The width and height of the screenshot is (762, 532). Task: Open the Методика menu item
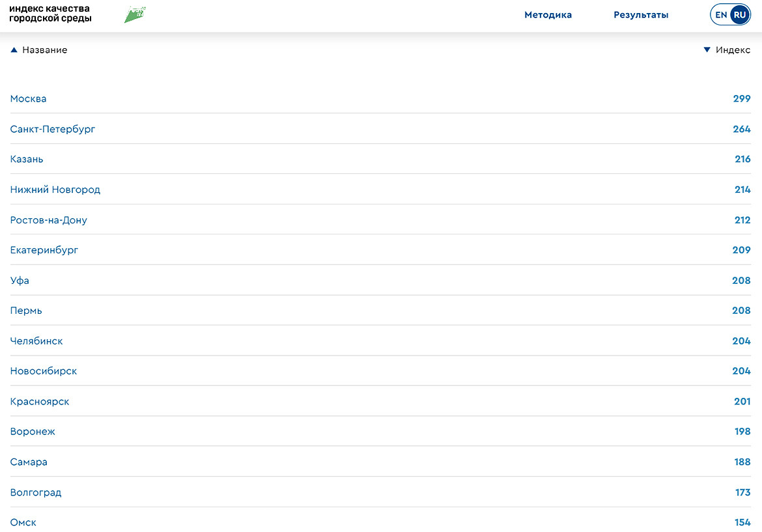pyautogui.click(x=548, y=15)
